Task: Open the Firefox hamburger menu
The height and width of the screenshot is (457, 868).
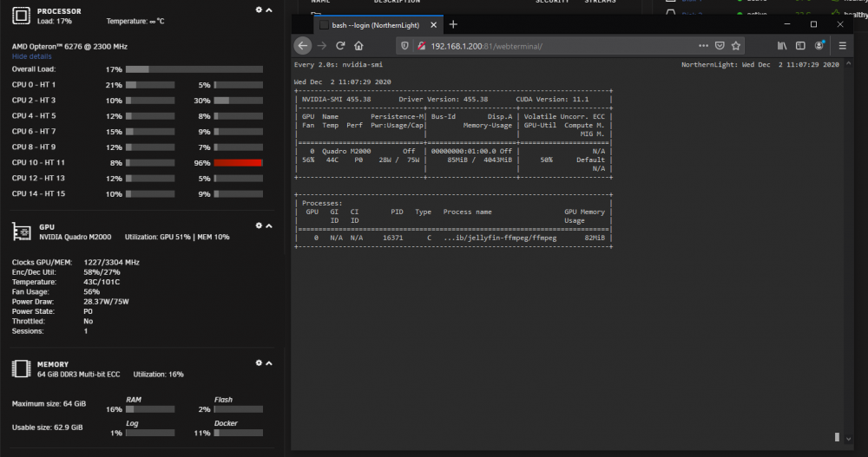Action: pyautogui.click(x=843, y=46)
